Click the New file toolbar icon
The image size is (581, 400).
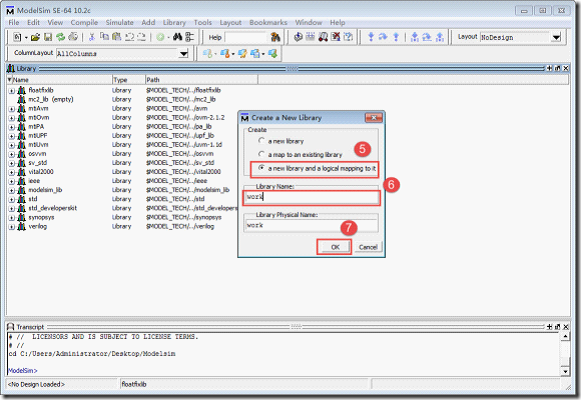[x=17, y=37]
